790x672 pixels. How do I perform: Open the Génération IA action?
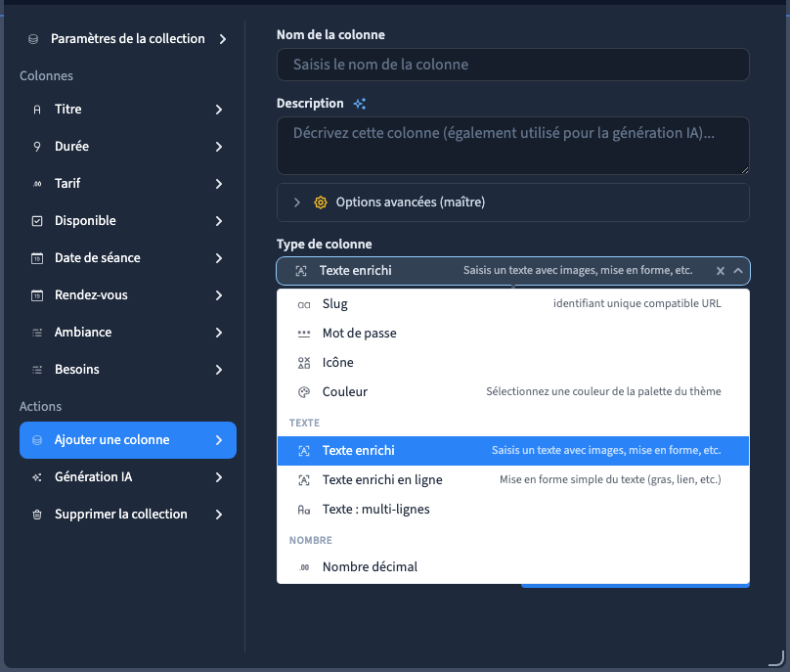pyautogui.click(x=128, y=477)
